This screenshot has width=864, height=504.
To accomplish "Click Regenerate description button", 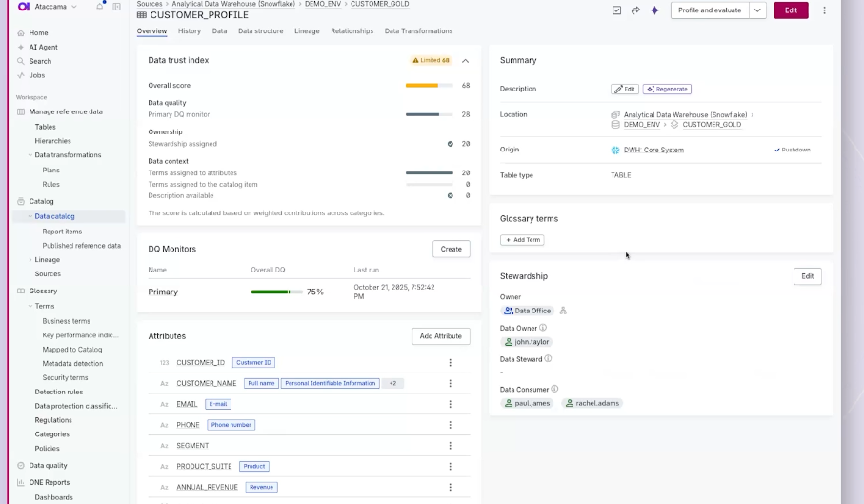I will click(667, 89).
